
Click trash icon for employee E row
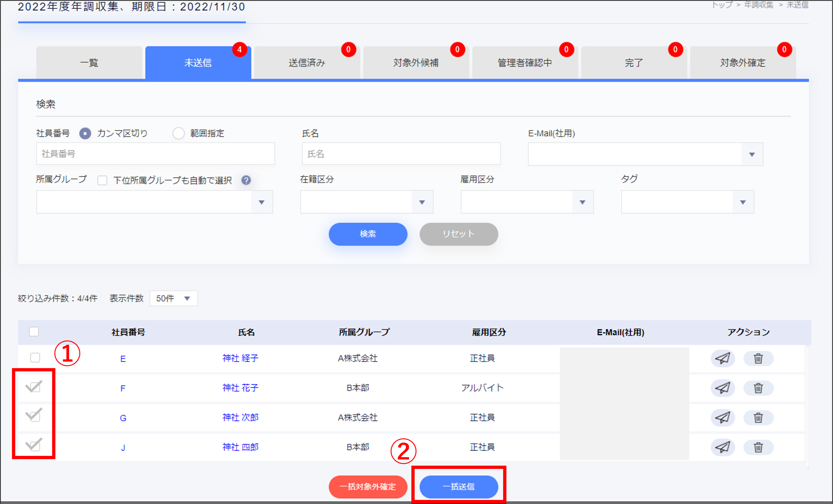tap(758, 358)
